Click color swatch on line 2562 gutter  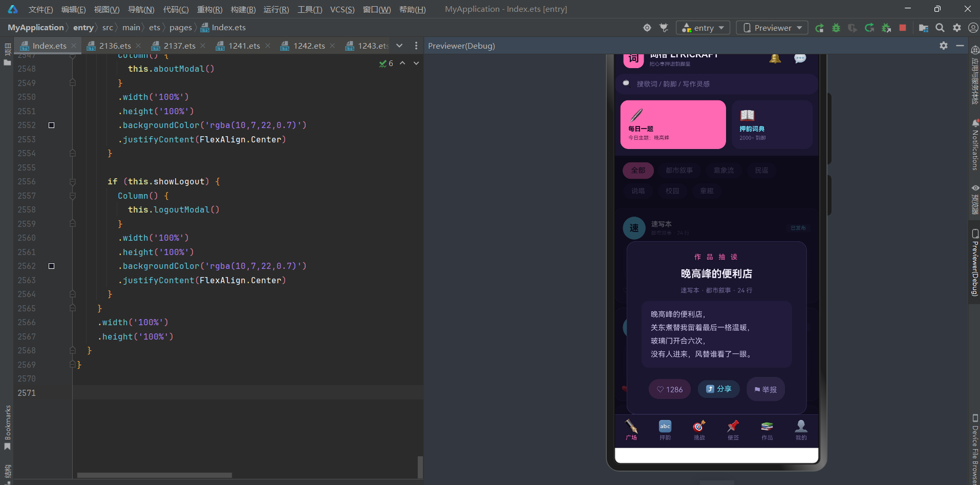[x=51, y=266]
